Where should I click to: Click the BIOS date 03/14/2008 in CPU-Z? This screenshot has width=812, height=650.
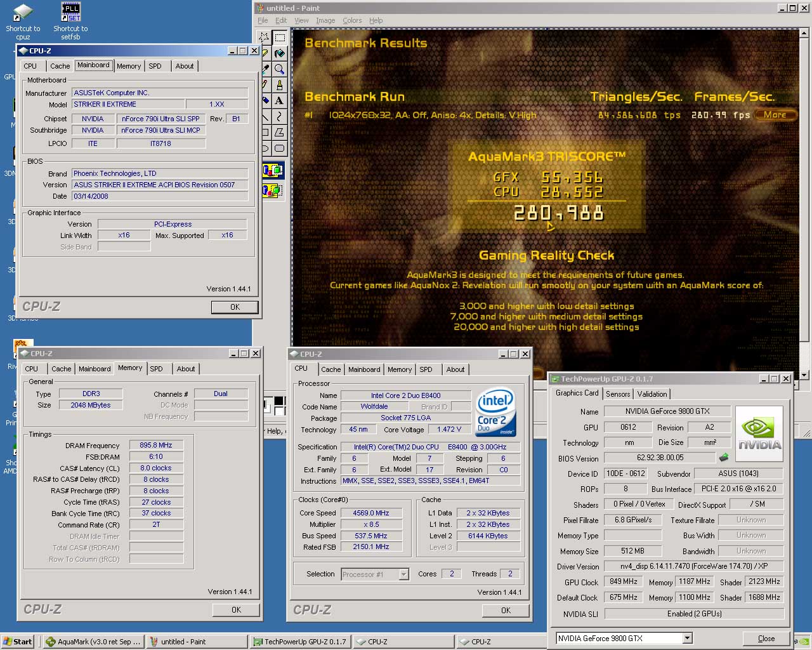(160, 196)
